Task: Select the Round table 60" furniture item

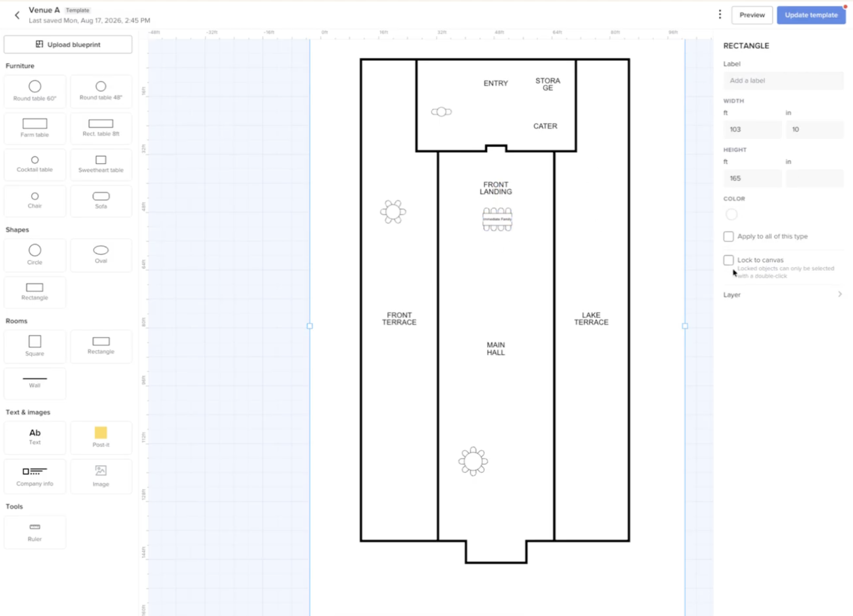Action: pyautogui.click(x=35, y=91)
